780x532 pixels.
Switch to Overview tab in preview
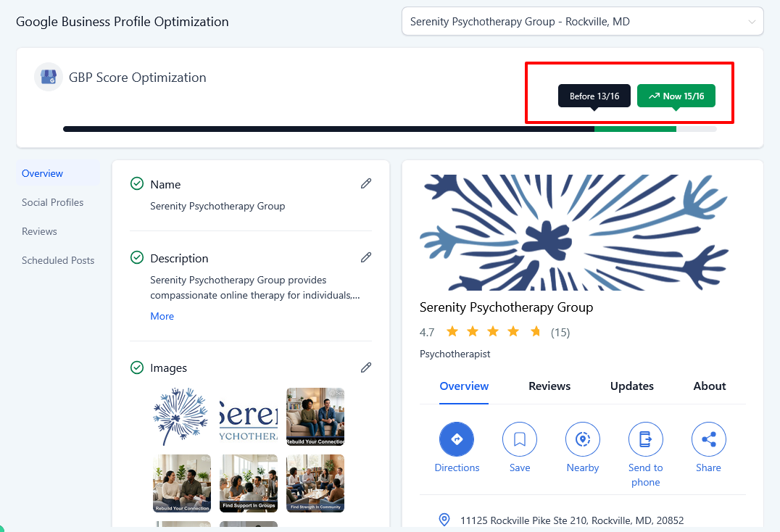point(464,386)
